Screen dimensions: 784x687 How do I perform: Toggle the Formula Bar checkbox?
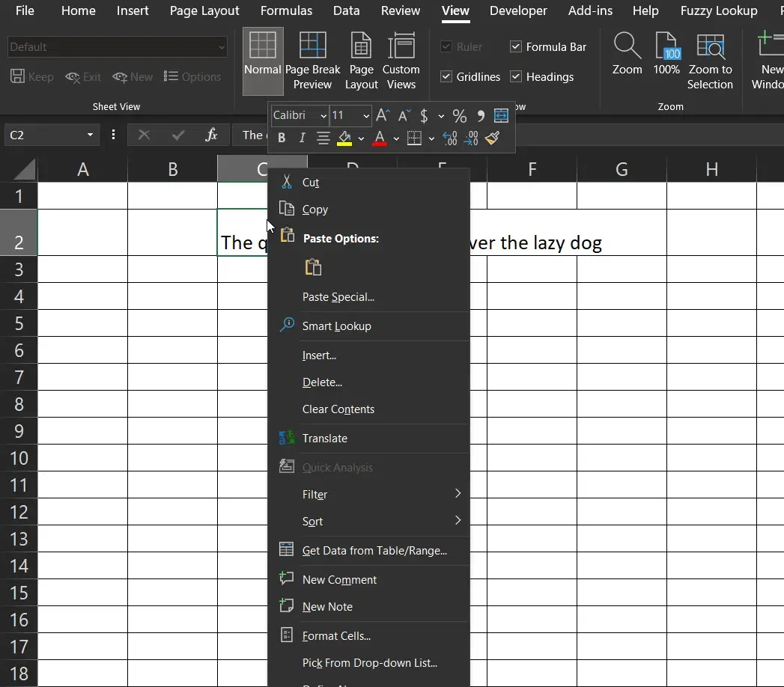(516, 47)
